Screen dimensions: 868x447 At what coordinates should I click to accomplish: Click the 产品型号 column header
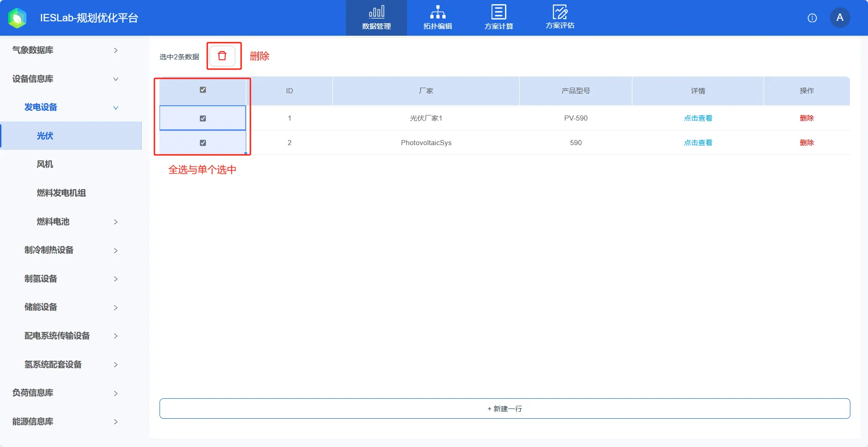coord(576,91)
